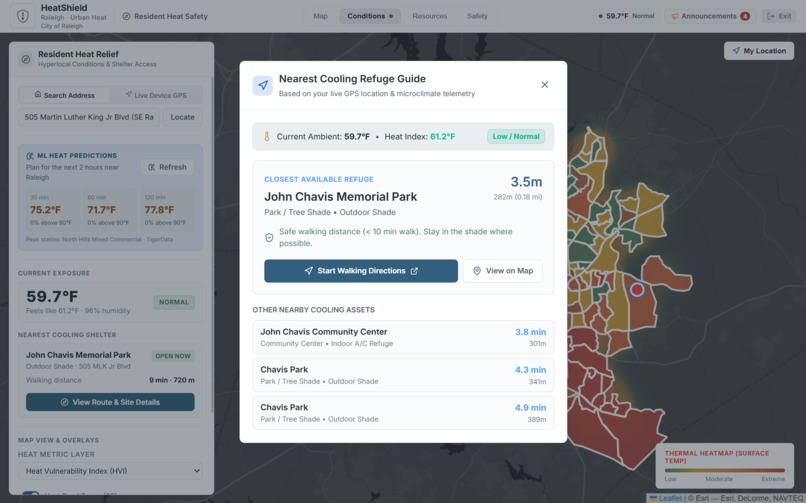
Task: Close the Nearest Cooling Refuge Guide dialog
Action: pyautogui.click(x=545, y=85)
